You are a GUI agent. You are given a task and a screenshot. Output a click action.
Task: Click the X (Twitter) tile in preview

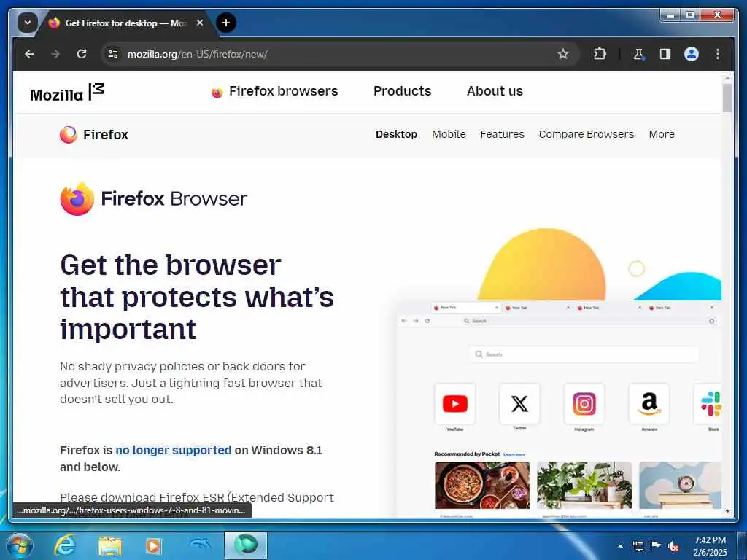click(519, 404)
